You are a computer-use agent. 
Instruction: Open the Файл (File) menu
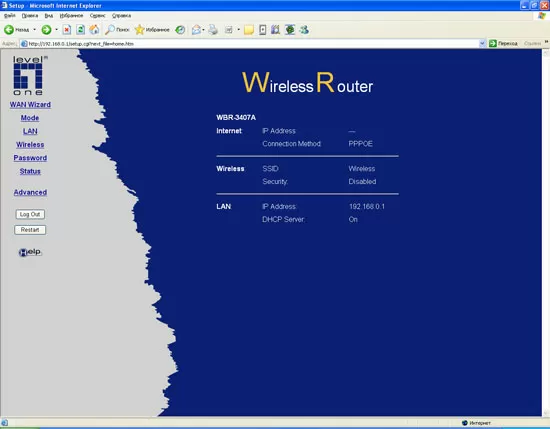[9, 15]
